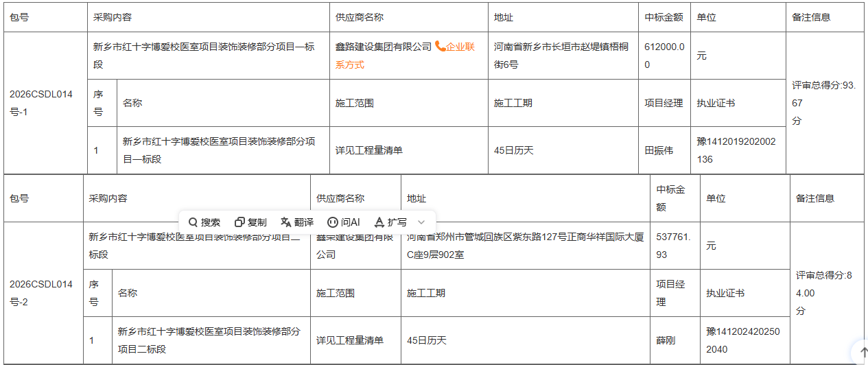Click the 地址 header of the second table
Viewport: 868px width, 365px height.
point(417,198)
